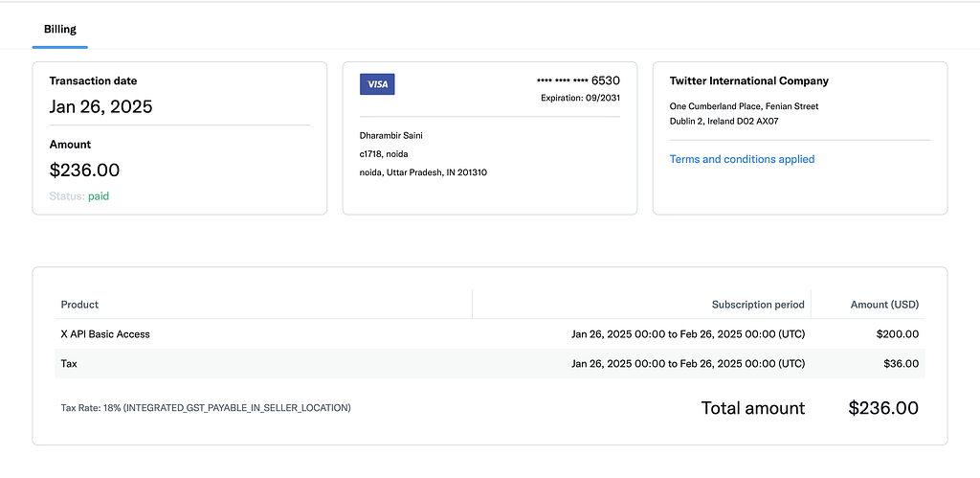Click the masked card number ending 6530
The image size is (980, 478).
578,81
